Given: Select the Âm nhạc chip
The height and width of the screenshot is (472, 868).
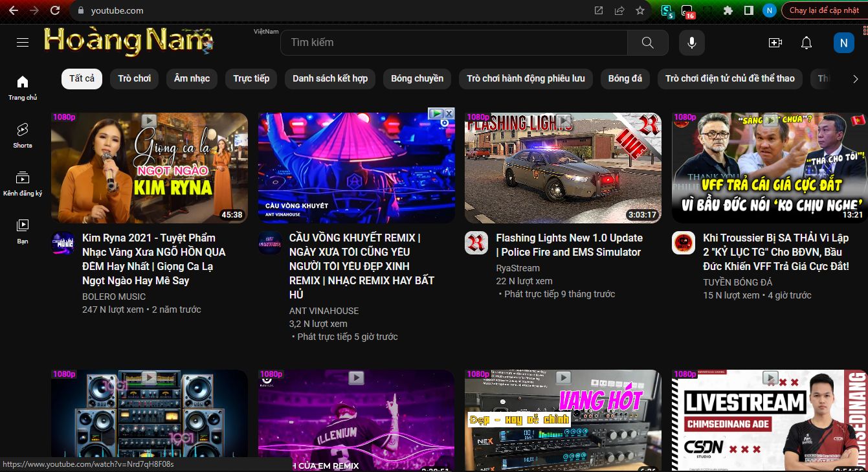Looking at the screenshot, I should coord(192,78).
